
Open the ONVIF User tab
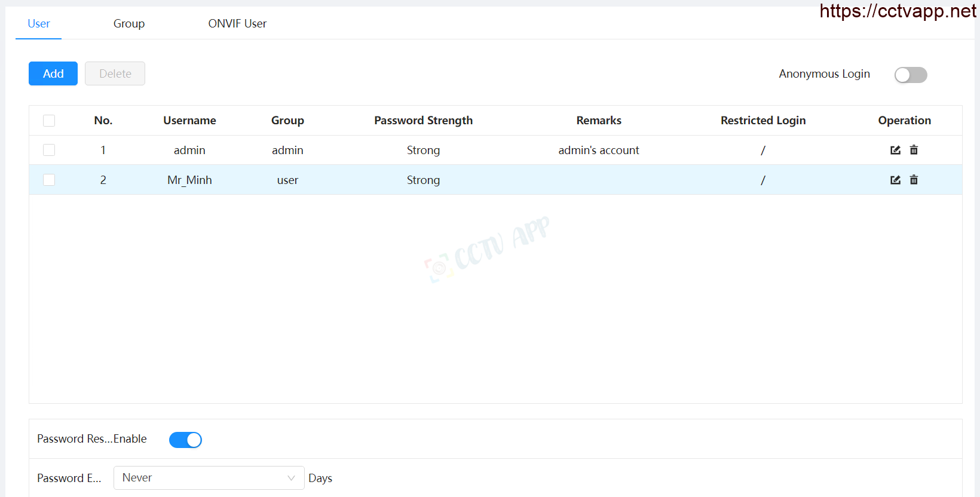pyautogui.click(x=237, y=24)
